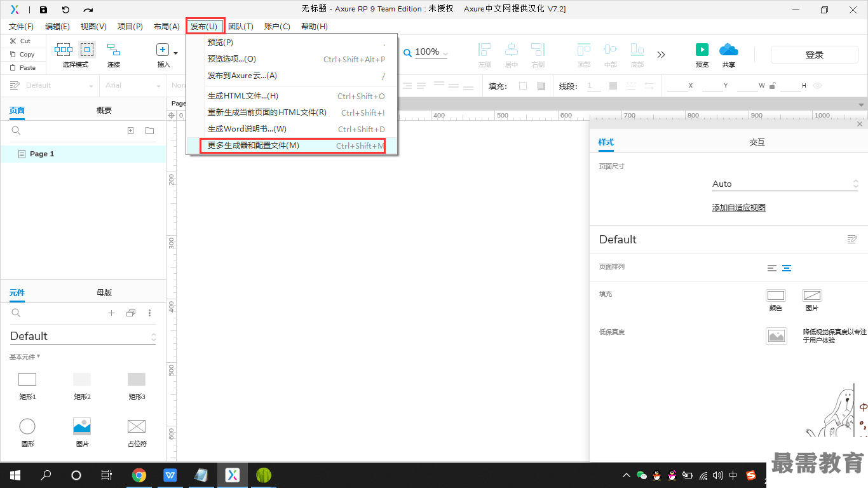Click the 共享 cloud share icon
The height and width of the screenshot is (488, 868).
[x=729, y=50]
